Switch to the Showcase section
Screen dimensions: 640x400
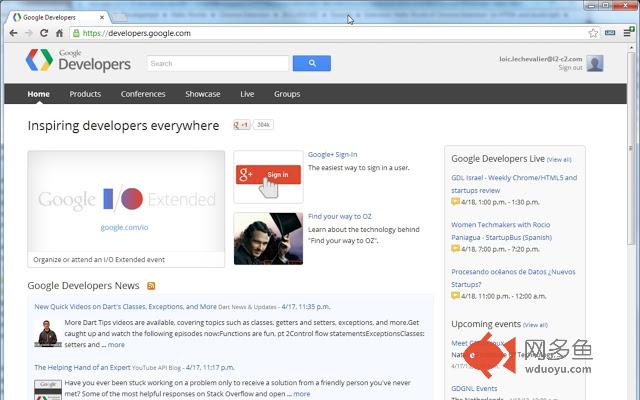pyautogui.click(x=202, y=94)
